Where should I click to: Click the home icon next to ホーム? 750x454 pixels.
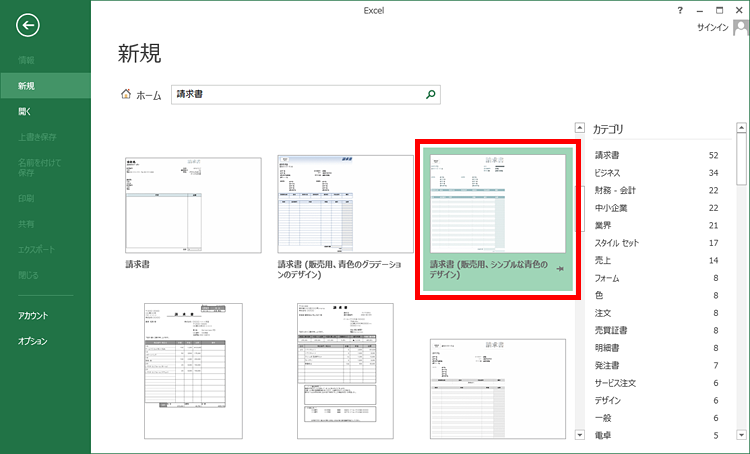coord(126,94)
